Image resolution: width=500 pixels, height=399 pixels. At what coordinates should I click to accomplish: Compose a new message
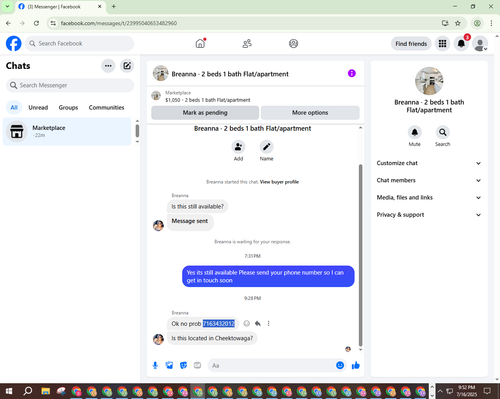127,66
